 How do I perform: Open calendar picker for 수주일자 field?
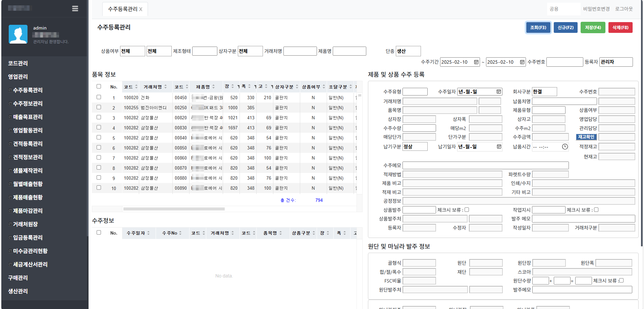tap(499, 91)
